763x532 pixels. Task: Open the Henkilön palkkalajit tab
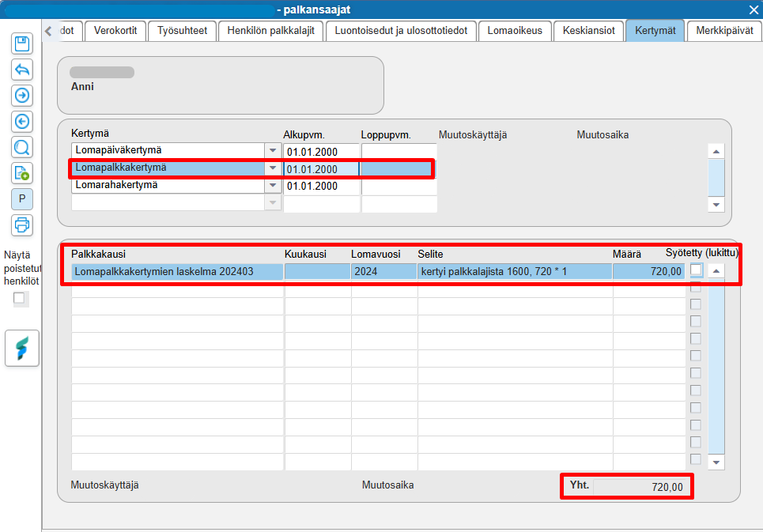pos(270,31)
